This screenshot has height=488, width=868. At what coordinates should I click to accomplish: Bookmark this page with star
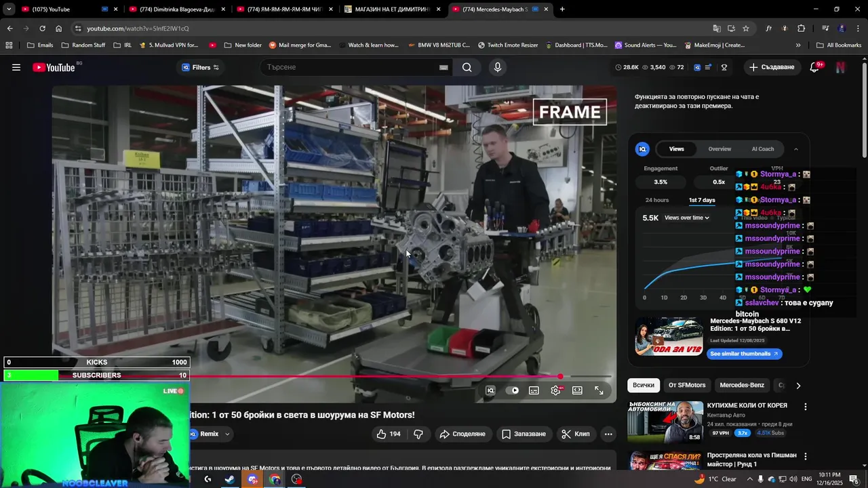click(746, 28)
